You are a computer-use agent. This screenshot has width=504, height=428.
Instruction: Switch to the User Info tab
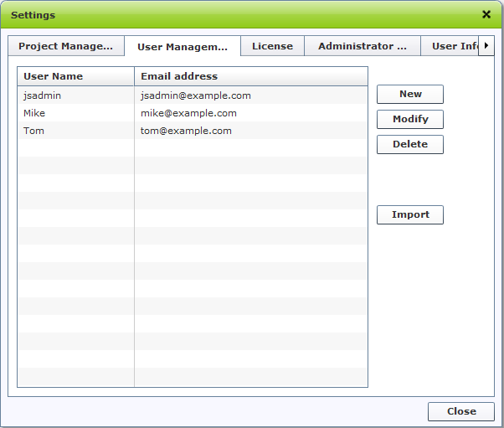[450, 46]
